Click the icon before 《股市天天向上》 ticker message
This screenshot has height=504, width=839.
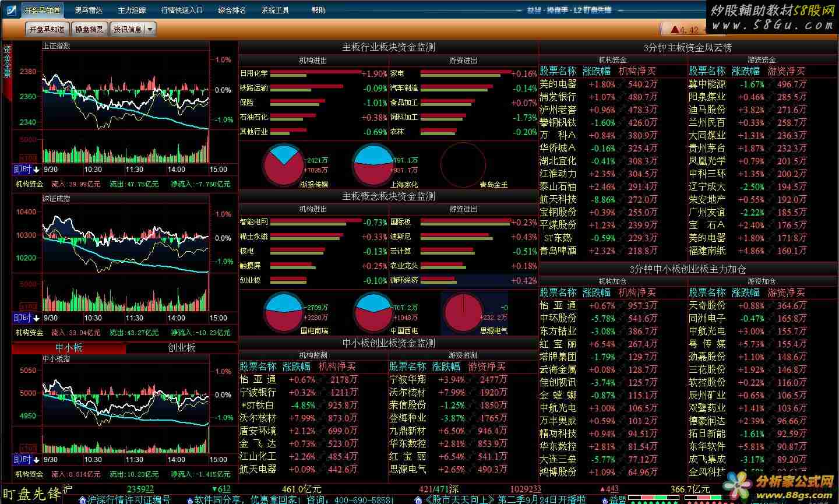(418, 500)
